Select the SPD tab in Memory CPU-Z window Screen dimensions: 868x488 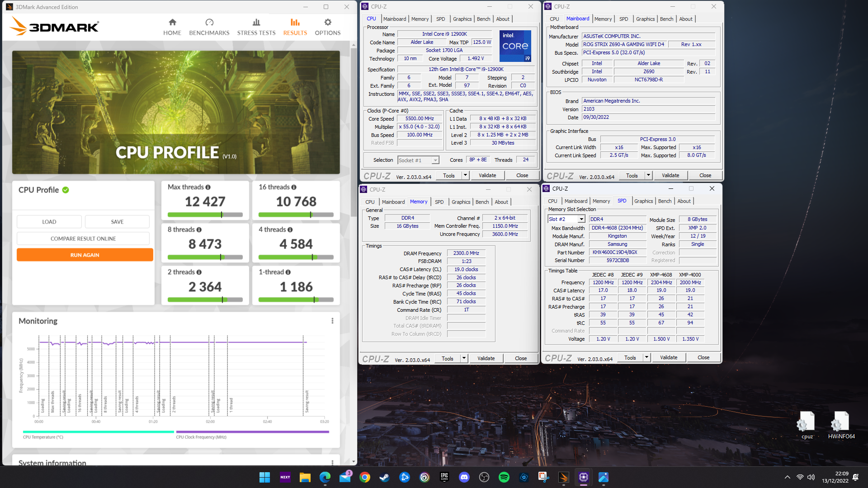point(439,202)
